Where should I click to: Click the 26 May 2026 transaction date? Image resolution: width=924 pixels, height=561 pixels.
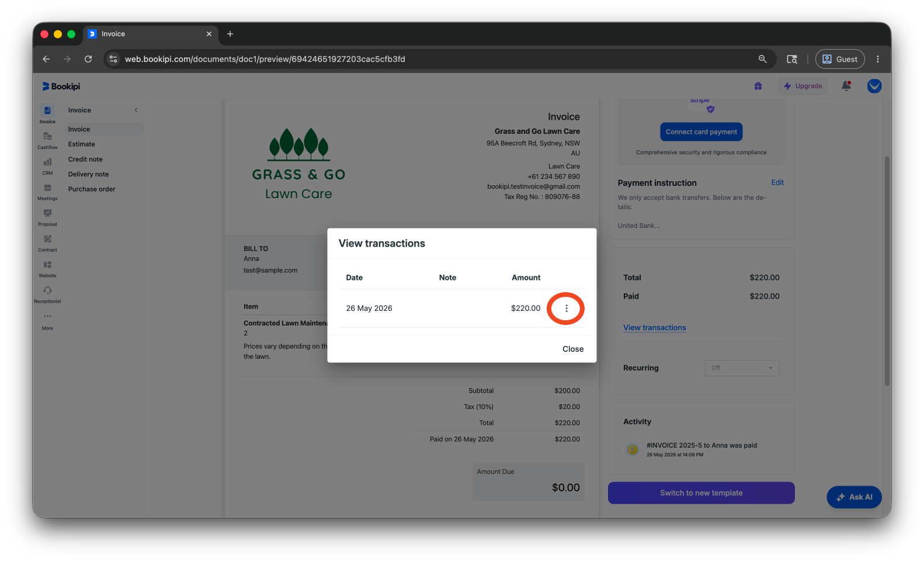369,309
